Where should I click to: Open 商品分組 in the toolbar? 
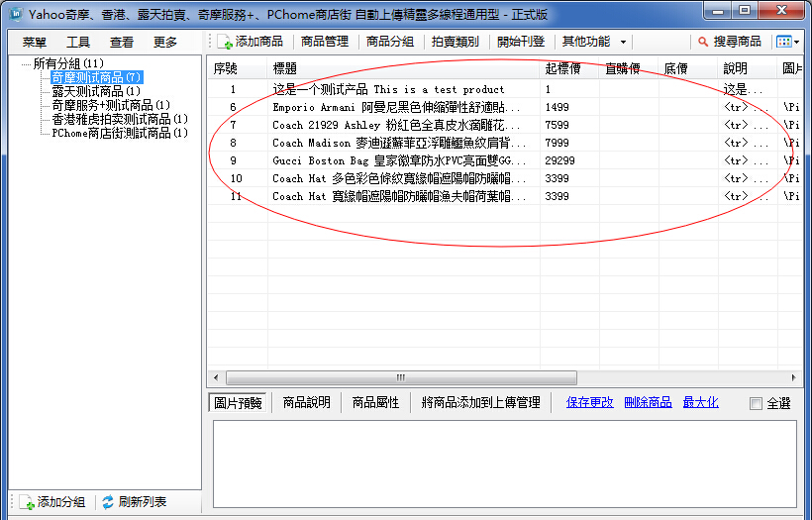point(390,42)
